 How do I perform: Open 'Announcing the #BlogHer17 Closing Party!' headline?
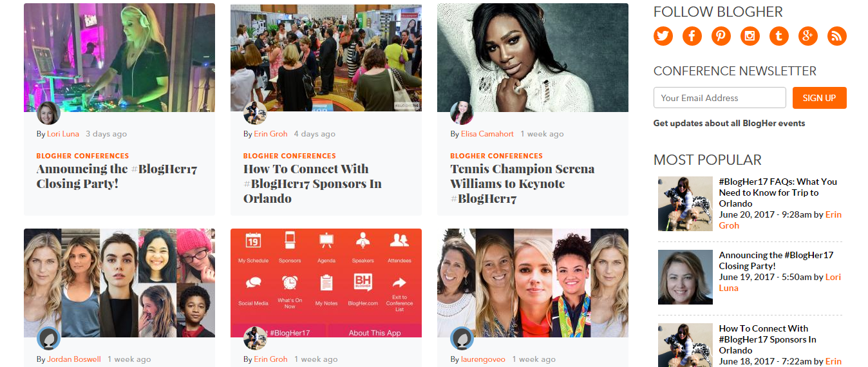(x=117, y=176)
